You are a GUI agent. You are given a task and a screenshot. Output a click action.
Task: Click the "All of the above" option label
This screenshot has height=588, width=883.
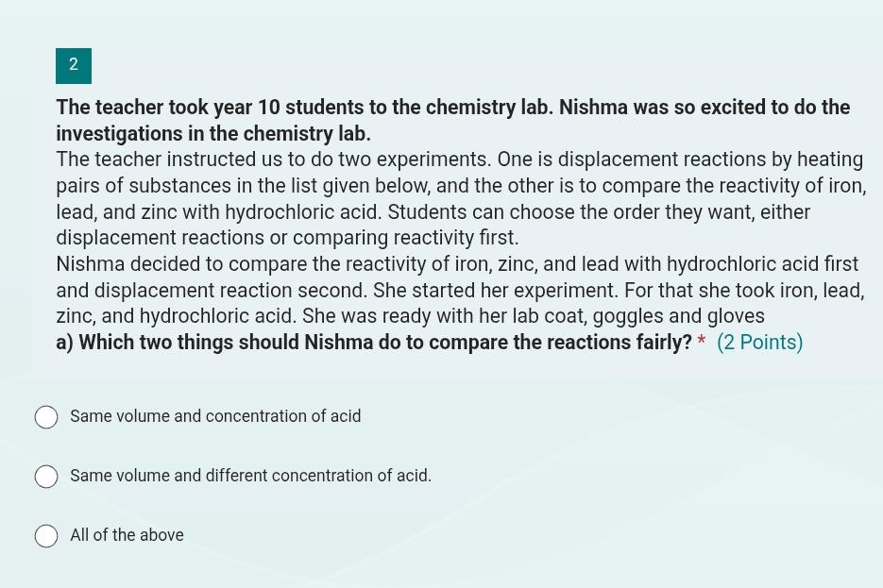(127, 535)
